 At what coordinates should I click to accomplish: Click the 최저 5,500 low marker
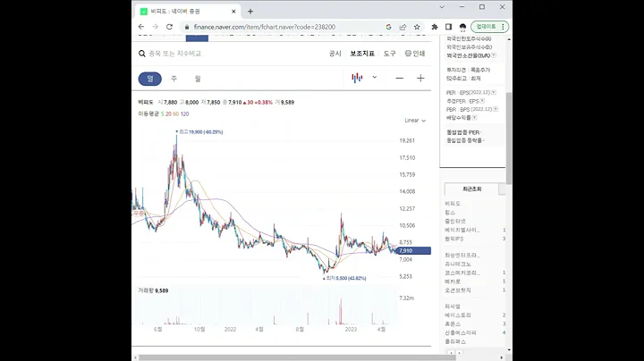(346, 278)
